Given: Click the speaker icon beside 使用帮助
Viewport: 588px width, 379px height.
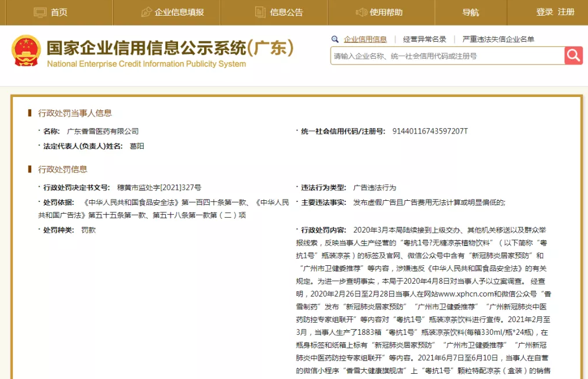Looking at the screenshot, I should (x=361, y=12).
